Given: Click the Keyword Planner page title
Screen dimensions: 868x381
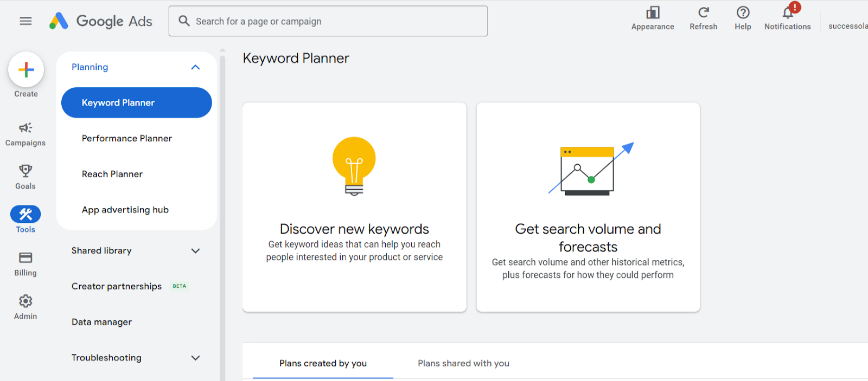Looking at the screenshot, I should [296, 58].
